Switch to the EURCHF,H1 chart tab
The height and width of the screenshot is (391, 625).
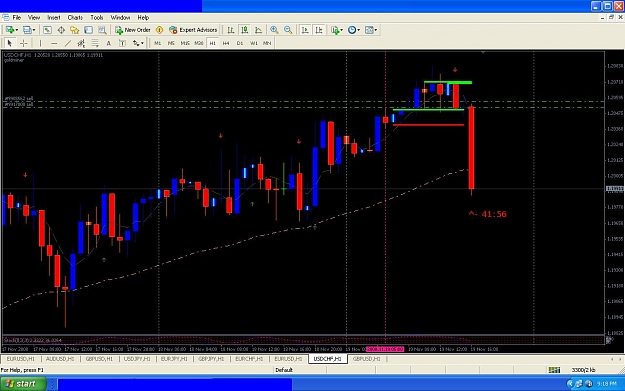(x=249, y=359)
